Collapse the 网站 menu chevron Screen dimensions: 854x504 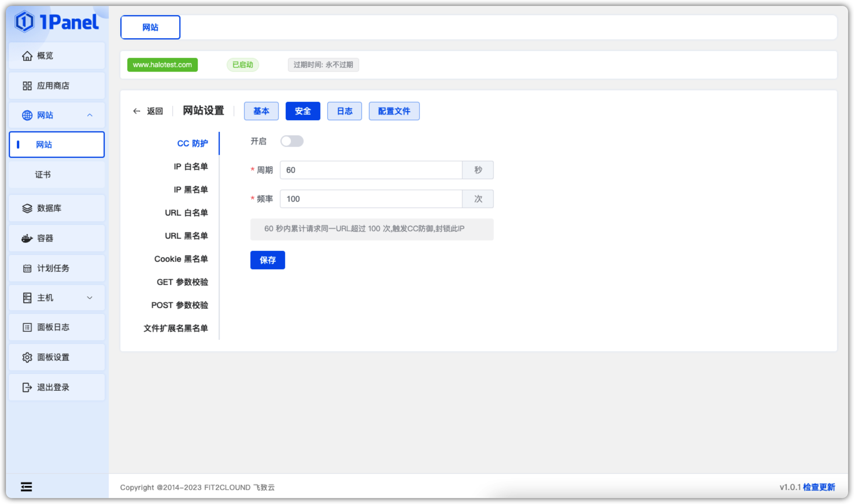click(90, 115)
